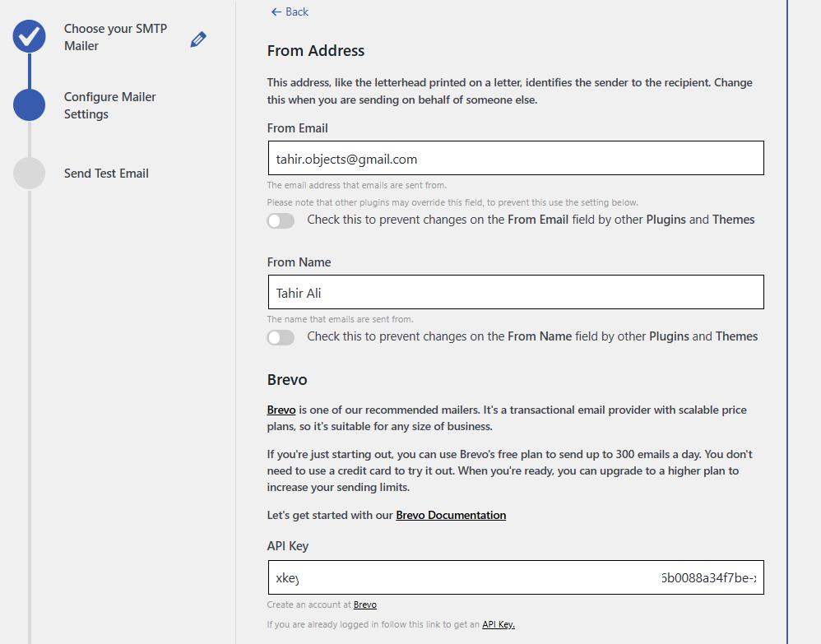Click the Send Test Email step circle
Image resolution: width=821 pixels, height=644 pixels.
[29, 173]
